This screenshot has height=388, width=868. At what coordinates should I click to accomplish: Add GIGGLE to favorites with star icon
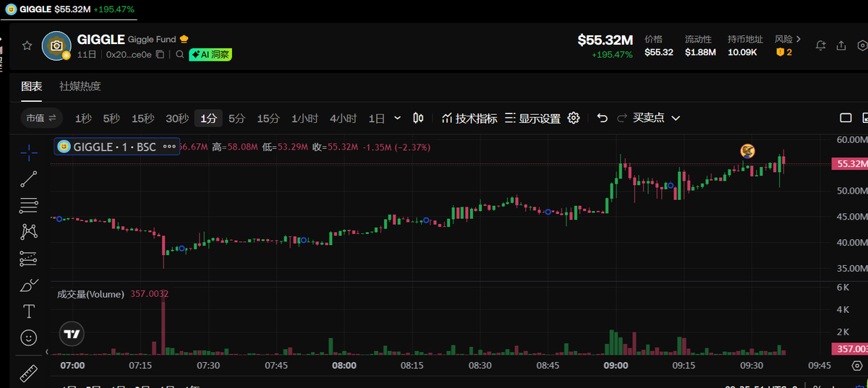(27, 46)
